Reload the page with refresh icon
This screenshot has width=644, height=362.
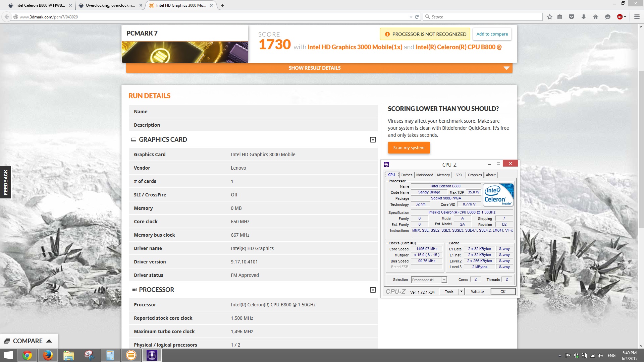pos(417,17)
